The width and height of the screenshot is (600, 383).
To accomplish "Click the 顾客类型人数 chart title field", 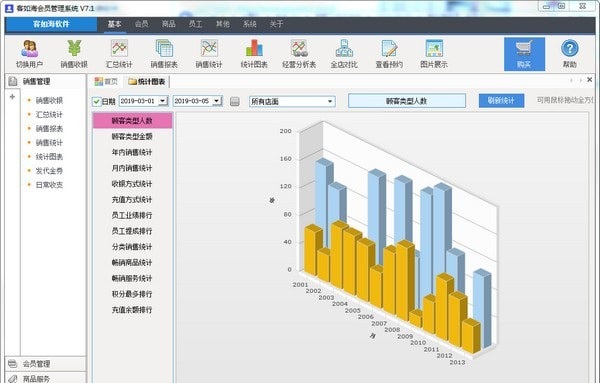I will [407, 101].
